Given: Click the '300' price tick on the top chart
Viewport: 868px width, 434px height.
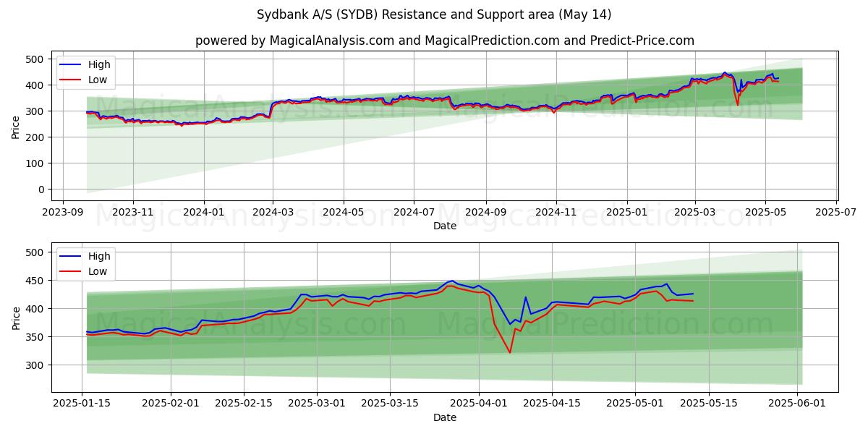Looking at the screenshot, I should pyautogui.click(x=36, y=111).
